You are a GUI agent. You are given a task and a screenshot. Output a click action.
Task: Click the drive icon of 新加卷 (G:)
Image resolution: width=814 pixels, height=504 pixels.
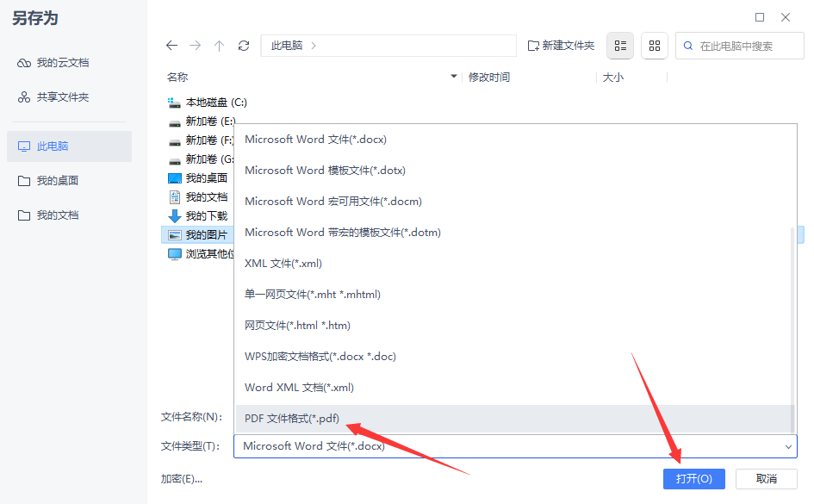[x=174, y=160]
